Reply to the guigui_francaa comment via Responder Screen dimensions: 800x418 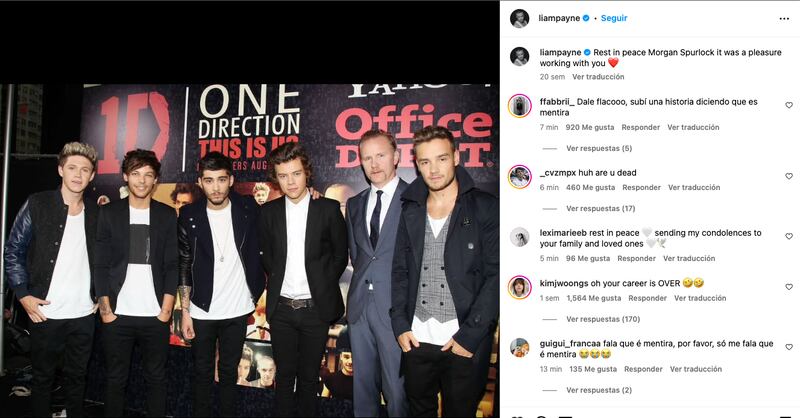[643, 370]
